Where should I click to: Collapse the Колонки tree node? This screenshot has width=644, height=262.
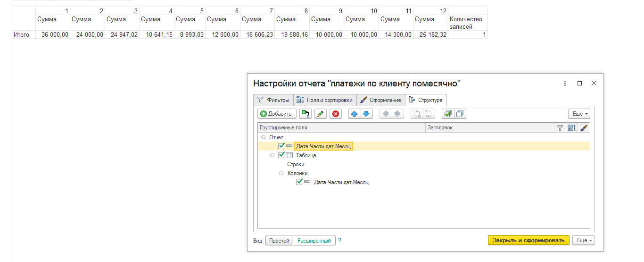tap(281, 173)
